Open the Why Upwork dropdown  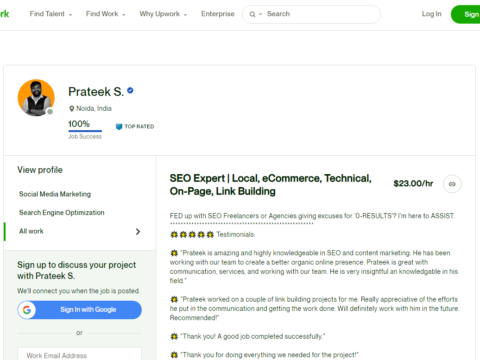pos(163,14)
